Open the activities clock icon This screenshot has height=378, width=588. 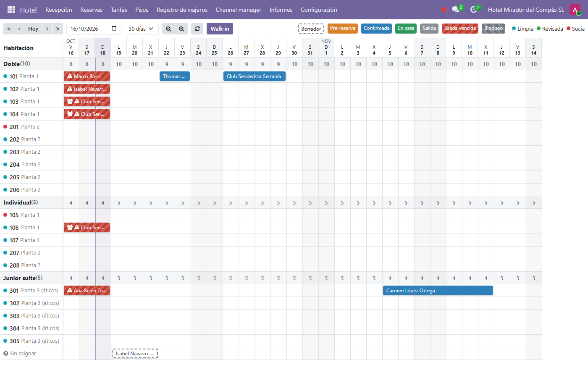(474, 10)
